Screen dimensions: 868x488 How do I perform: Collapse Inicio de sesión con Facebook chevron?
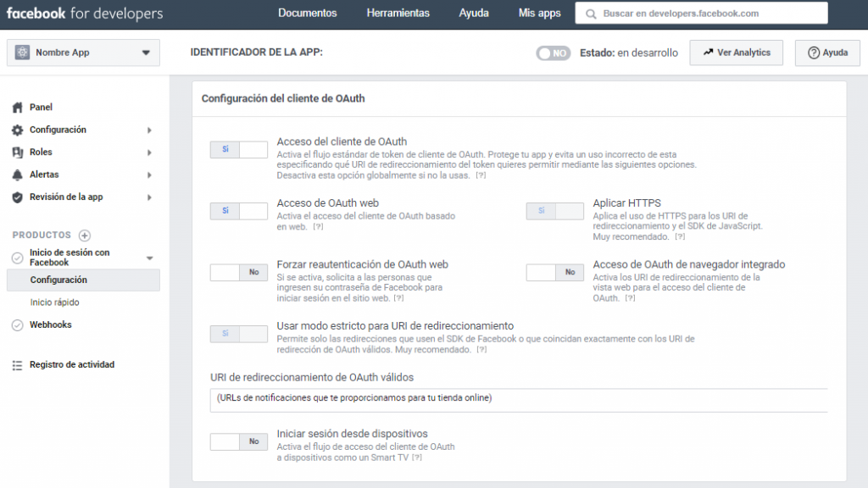[149, 258]
